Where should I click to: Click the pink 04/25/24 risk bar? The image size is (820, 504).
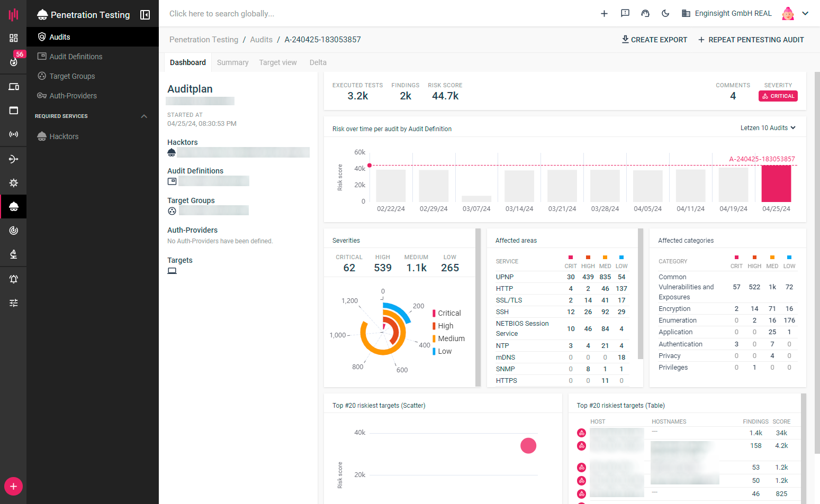tap(776, 184)
